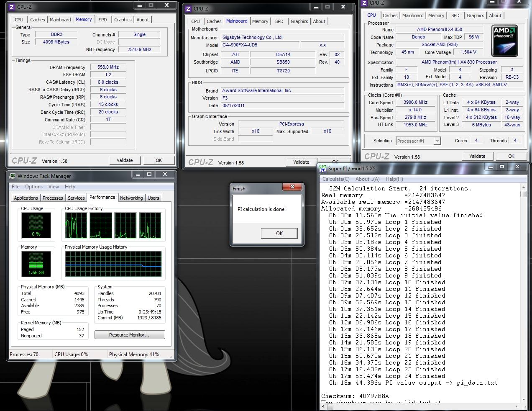Click the CPU-Z Memory window's Z logo icon
Screen dimensions: 532x411
(x=12, y=7)
